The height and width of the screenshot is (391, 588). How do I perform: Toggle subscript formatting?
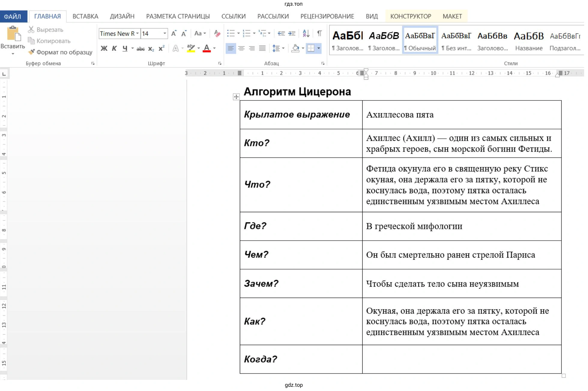tap(151, 49)
